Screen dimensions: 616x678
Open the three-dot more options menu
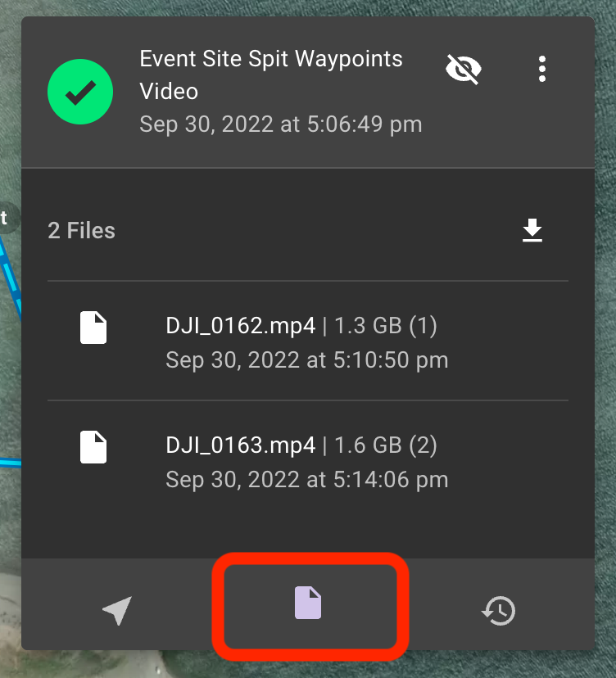click(542, 69)
